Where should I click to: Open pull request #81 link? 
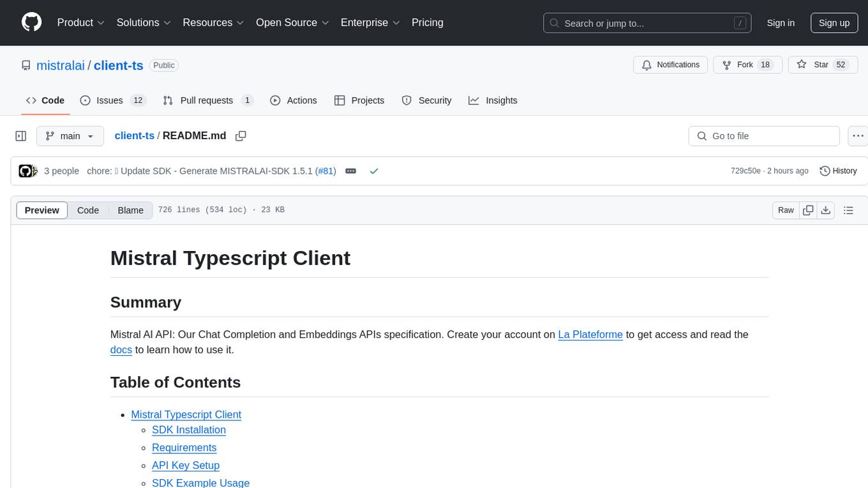click(326, 171)
